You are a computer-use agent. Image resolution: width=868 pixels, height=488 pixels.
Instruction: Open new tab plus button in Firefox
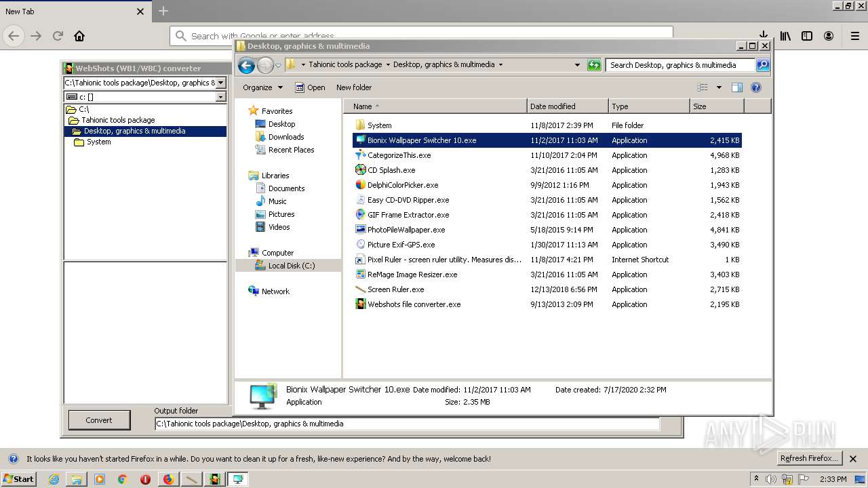point(163,11)
